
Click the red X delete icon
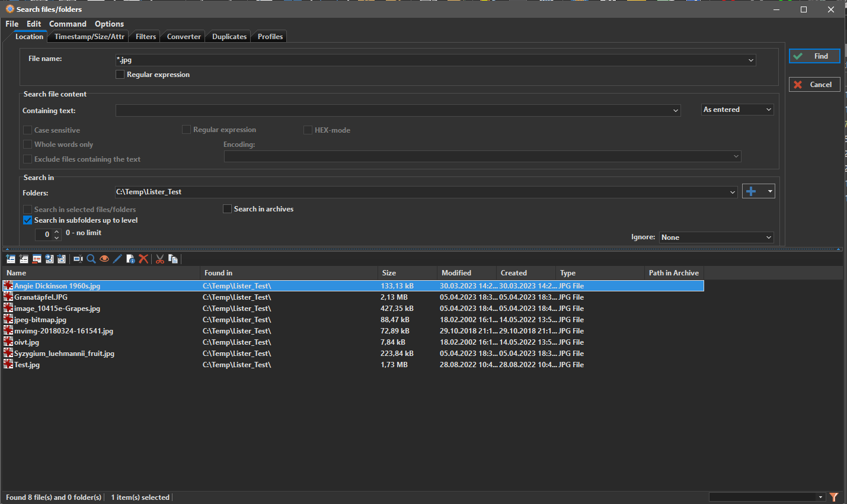click(143, 259)
